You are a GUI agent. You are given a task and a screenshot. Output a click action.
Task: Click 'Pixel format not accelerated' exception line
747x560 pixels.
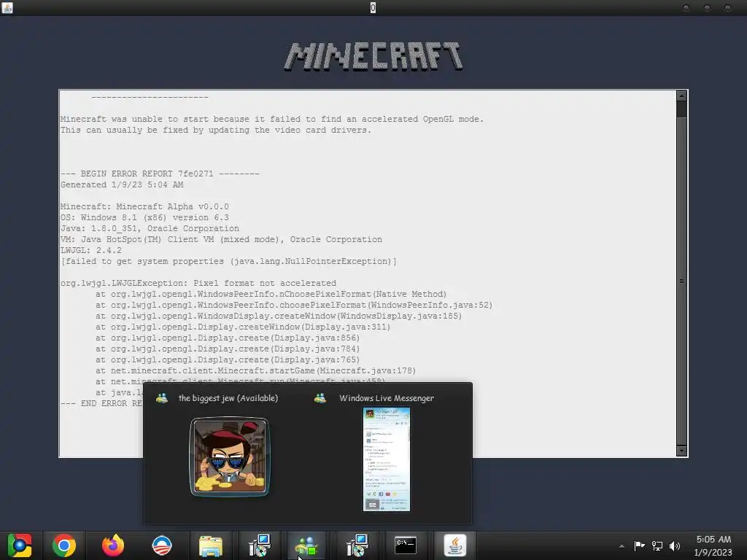coord(198,284)
